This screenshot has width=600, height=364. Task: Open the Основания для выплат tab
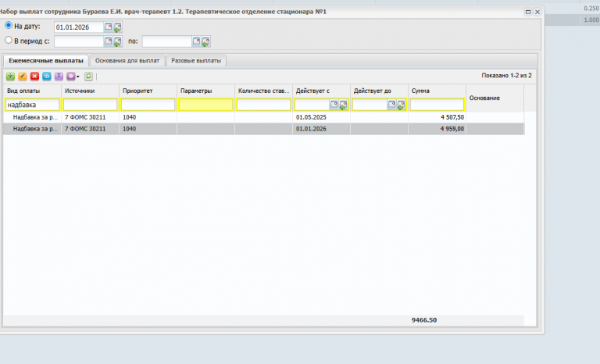pyautogui.click(x=127, y=60)
